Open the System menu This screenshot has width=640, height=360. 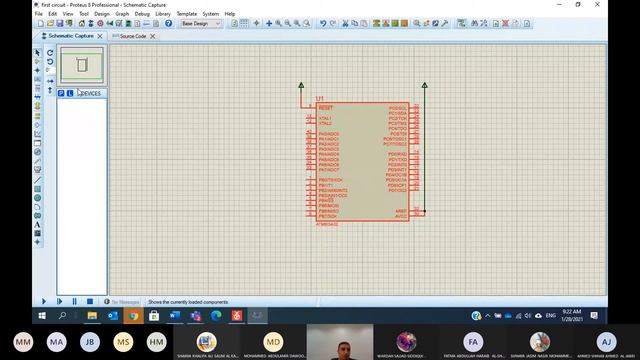point(211,14)
